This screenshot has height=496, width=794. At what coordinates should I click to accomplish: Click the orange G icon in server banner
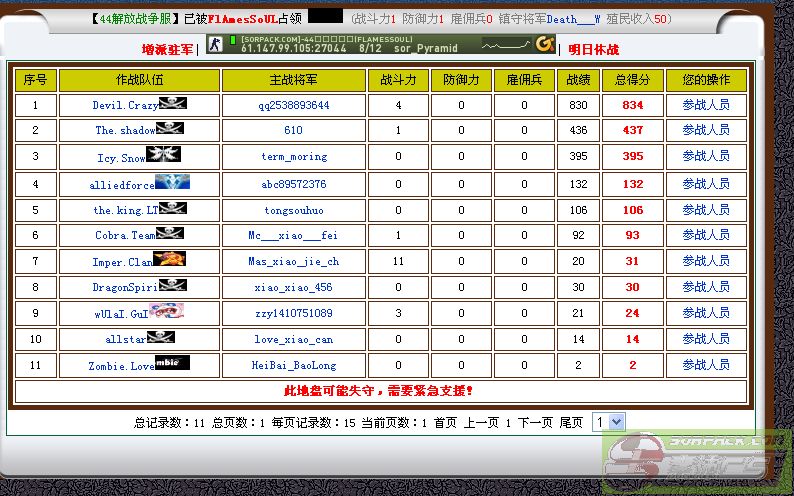544,44
